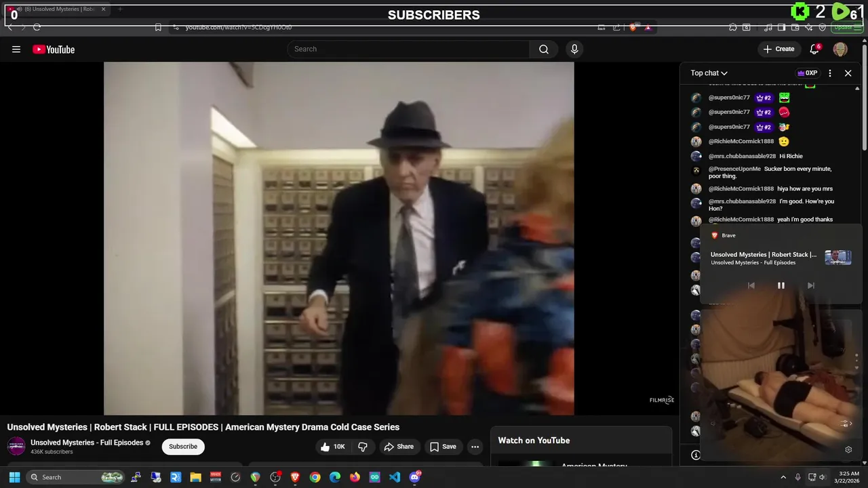Open Visual Studio Code from the taskbar
Image resolution: width=868 pixels, height=488 pixels.
point(395,477)
